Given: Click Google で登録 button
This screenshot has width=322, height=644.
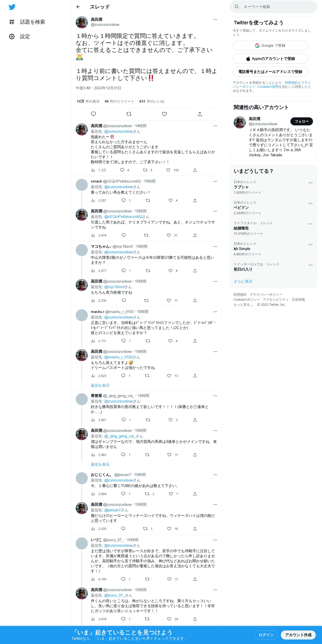Looking at the screenshot, I should [270, 46].
